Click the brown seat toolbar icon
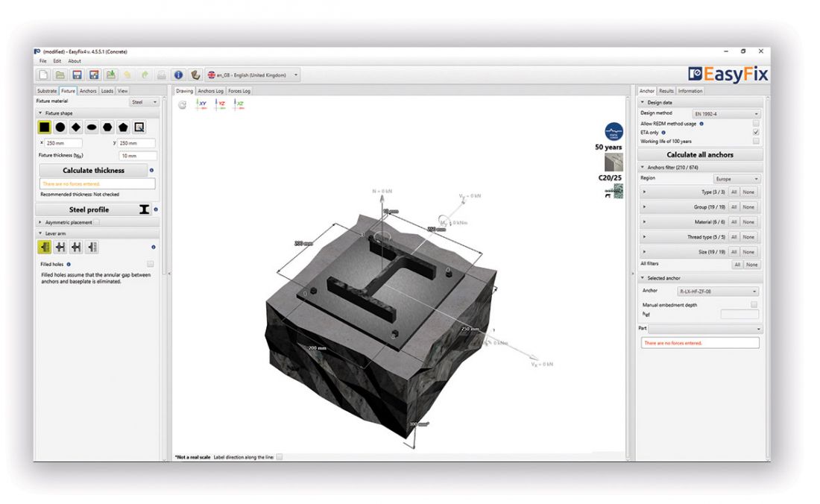820x504 pixels. pos(195,75)
